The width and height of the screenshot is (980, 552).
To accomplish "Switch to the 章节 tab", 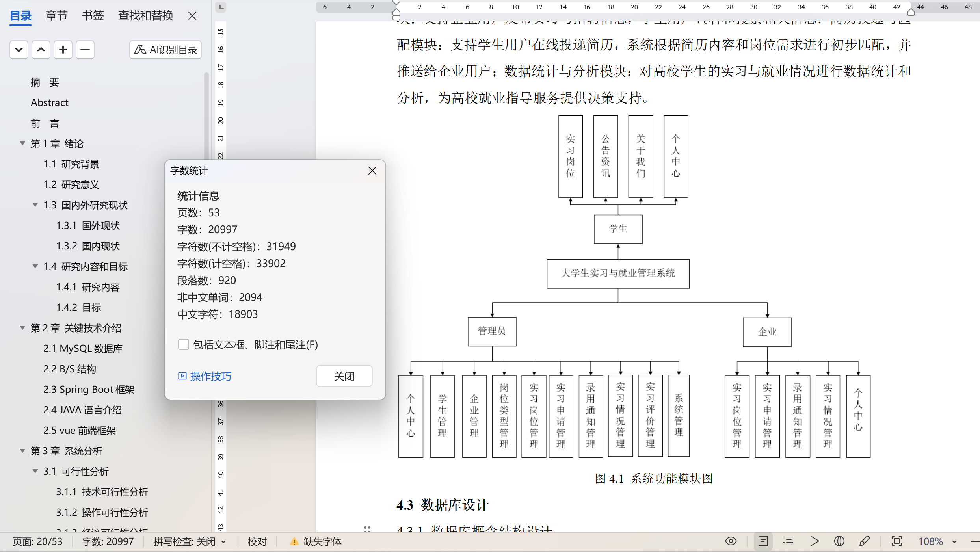I will (x=56, y=16).
